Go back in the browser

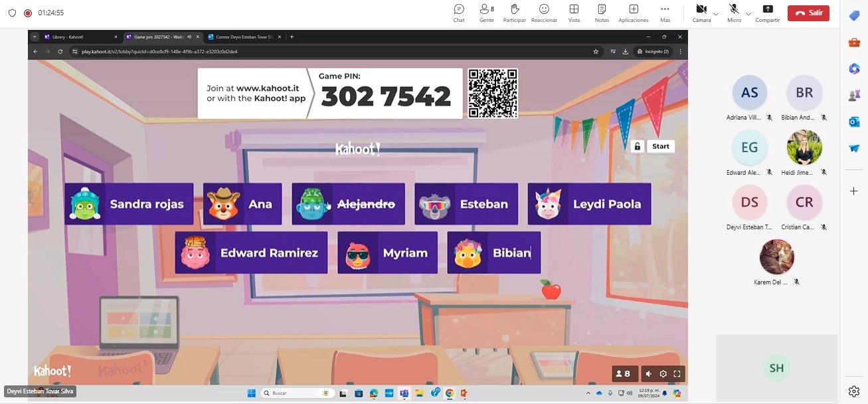tap(35, 51)
